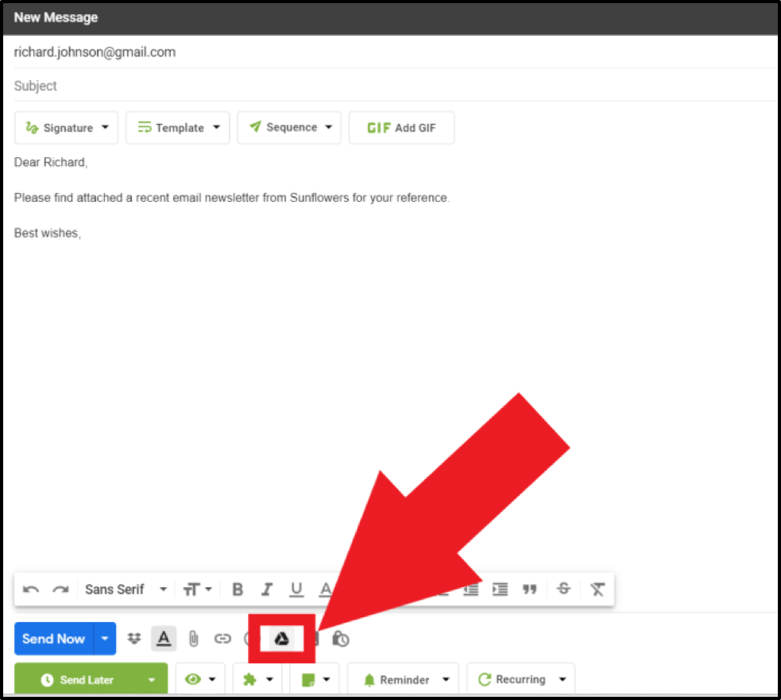Toggle confidential mode lock-clock icon
Screen dimensions: 781x700
click(341, 639)
